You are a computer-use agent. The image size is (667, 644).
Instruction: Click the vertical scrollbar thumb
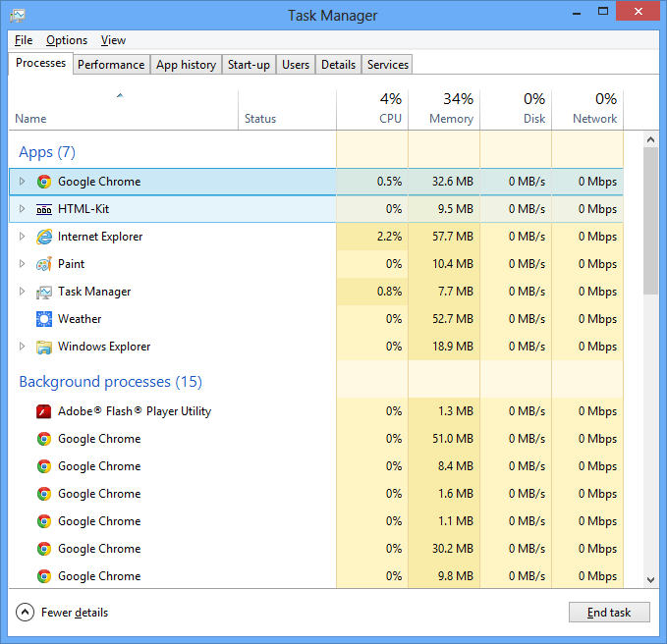pyautogui.click(x=650, y=221)
